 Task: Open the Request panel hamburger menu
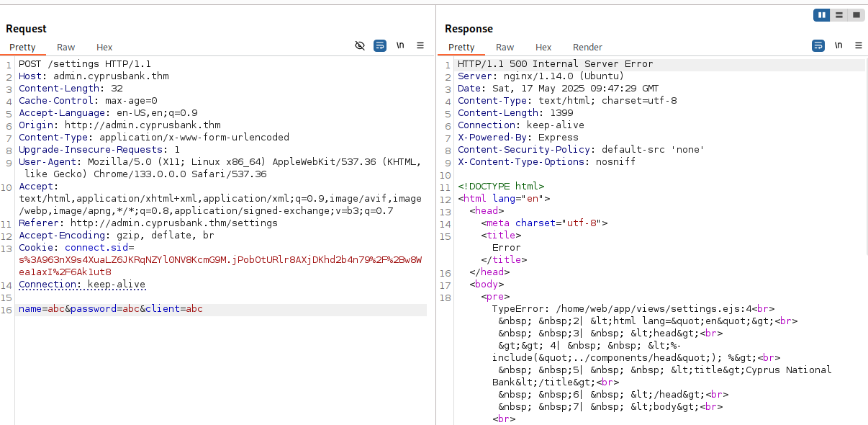coord(420,45)
